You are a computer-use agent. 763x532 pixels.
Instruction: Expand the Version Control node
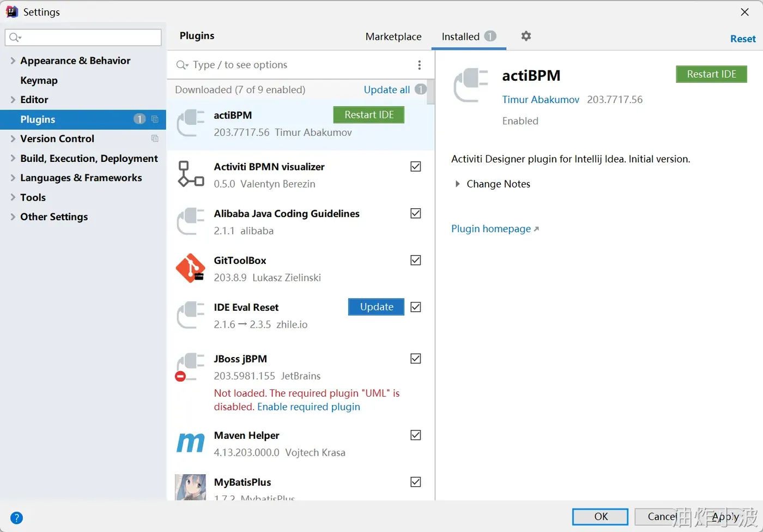tap(13, 138)
